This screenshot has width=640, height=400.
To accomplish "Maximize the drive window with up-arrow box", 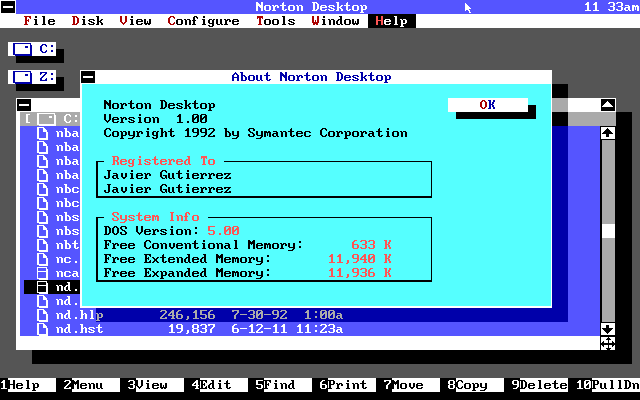I will tap(608, 105).
